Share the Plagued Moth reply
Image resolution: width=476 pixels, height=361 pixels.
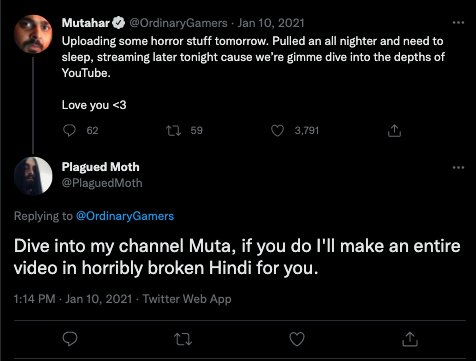410,339
